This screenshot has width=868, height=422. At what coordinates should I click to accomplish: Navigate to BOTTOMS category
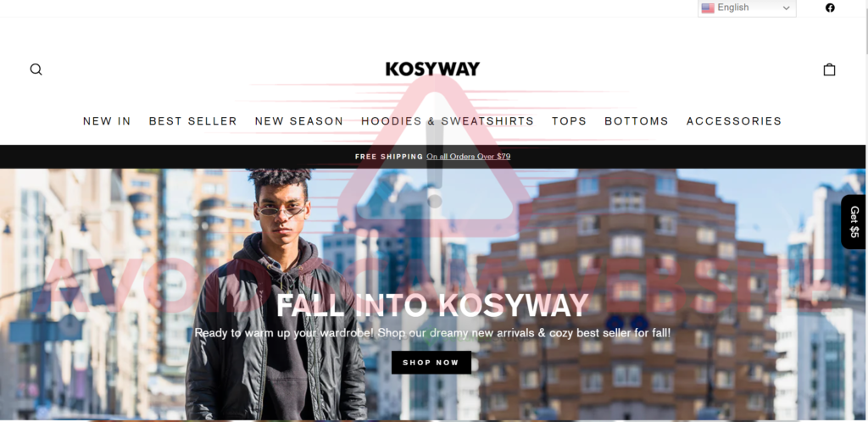pyautogui.click(x=637, y=121)
